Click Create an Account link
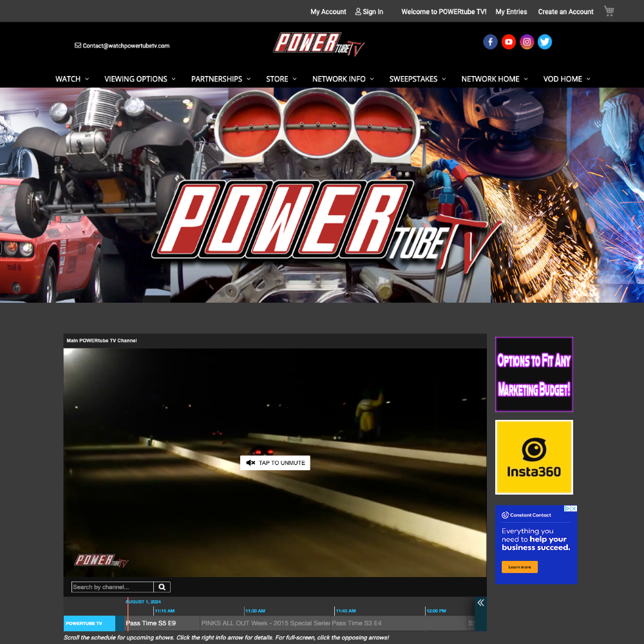644x644 pixels. click(565, 12)
